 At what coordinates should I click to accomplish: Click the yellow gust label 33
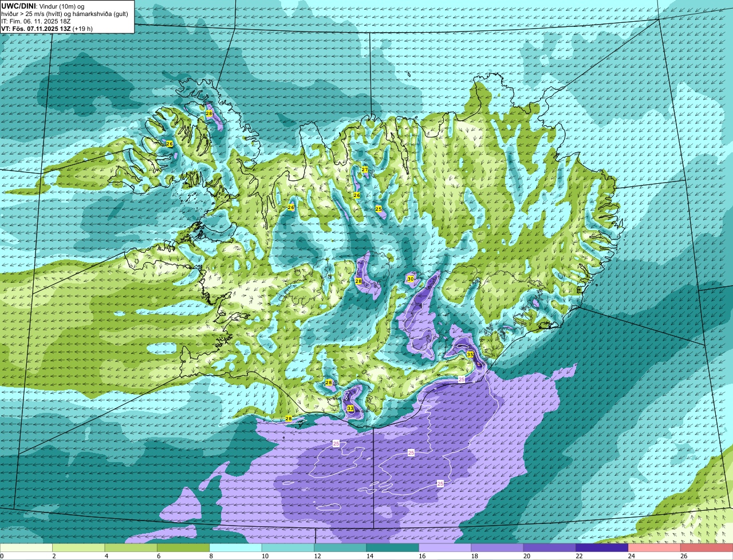pyautogui.click(x=350, y=408)
